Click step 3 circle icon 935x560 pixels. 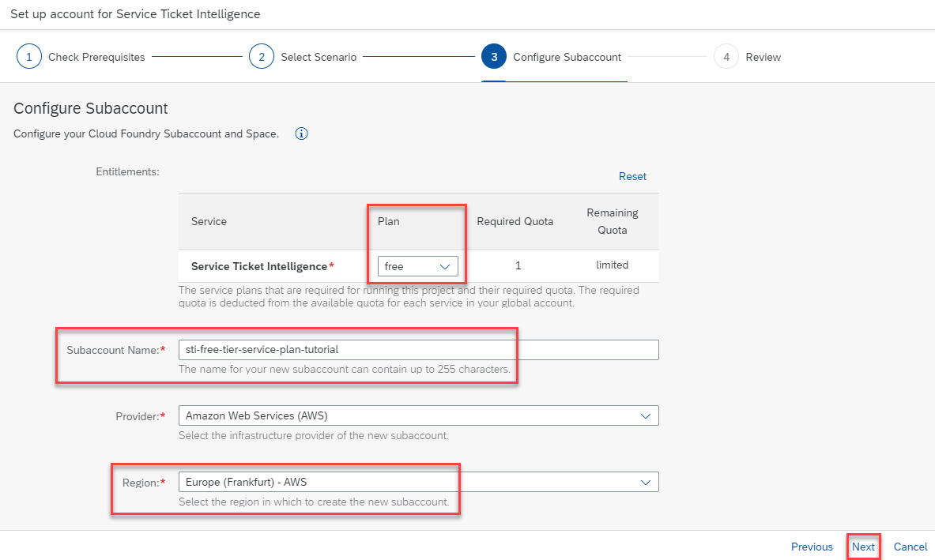(x=494, y=57)
